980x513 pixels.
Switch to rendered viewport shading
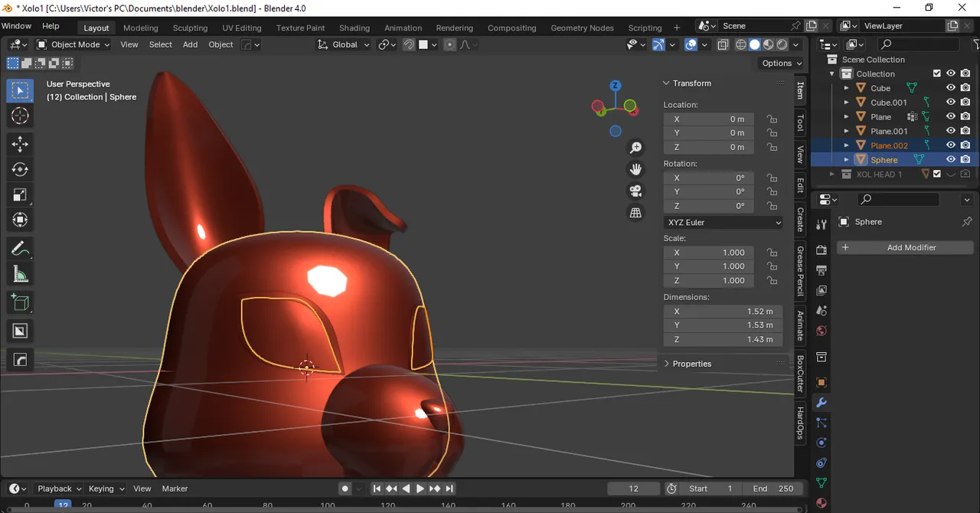[x=782, y=44]
